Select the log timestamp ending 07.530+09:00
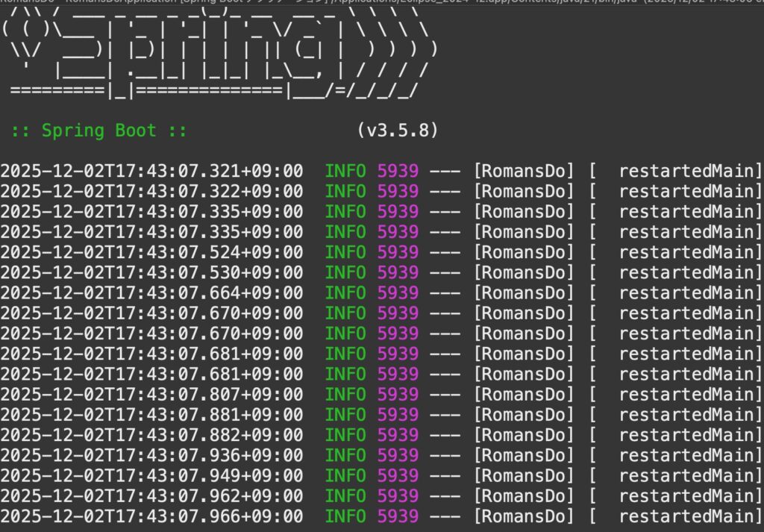 (x=151, y=272)
